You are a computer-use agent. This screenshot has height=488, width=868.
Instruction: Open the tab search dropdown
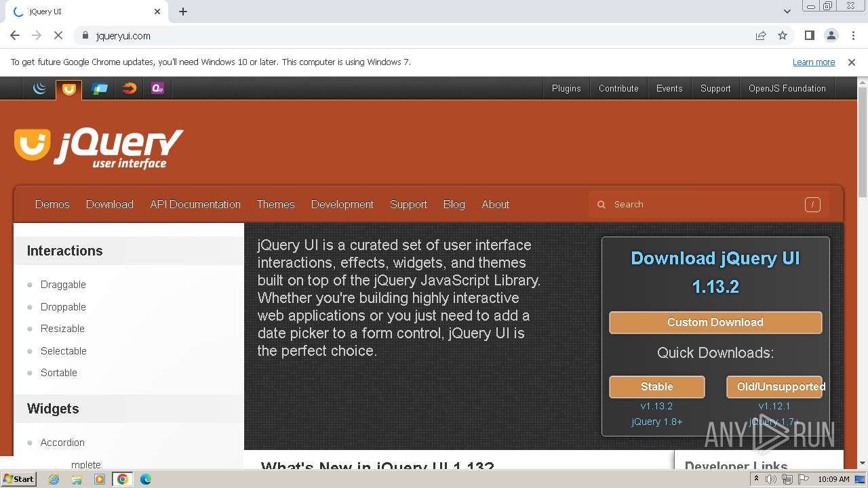tap(787, 12)
